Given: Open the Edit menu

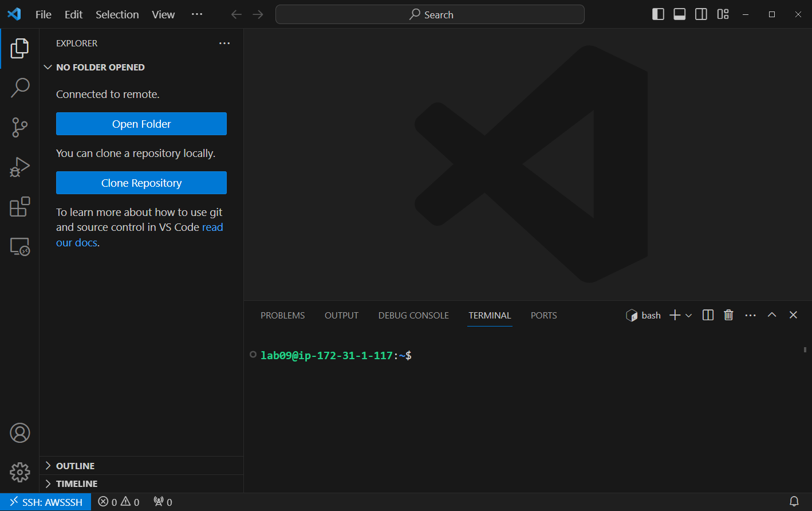Looking at the screenshot, I should click(x=73, y=14).
